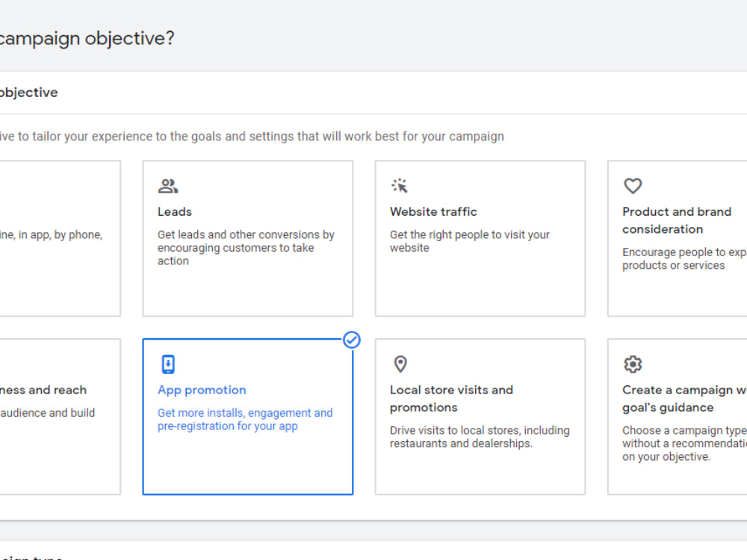Select the Website traffic objective card
The image size is (747, 560).
pyautogui.click(x=480, y=287)
